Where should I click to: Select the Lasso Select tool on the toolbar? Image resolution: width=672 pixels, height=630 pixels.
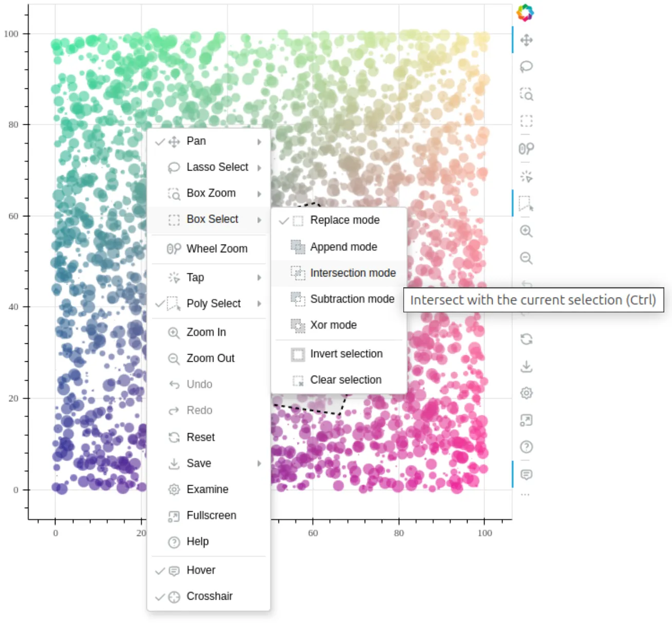tap(526, 67)
